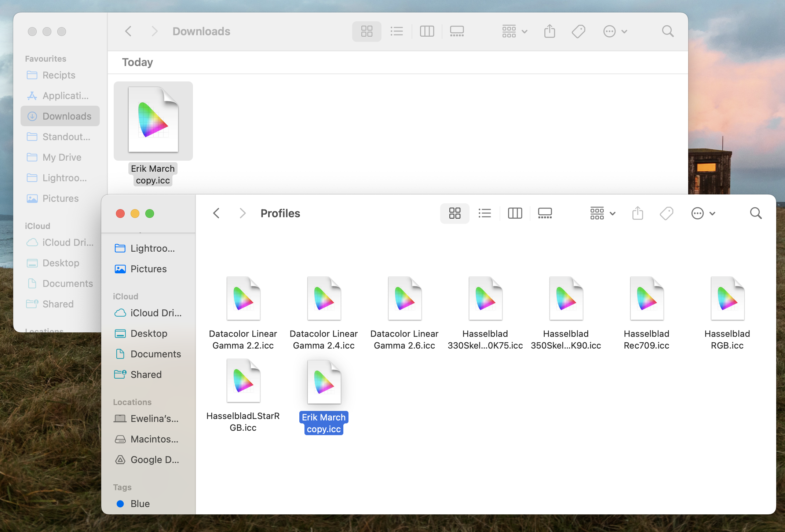Viewport: 785px width, 532px height.
Task: Go forward in Downloads window
Action: 154,31
